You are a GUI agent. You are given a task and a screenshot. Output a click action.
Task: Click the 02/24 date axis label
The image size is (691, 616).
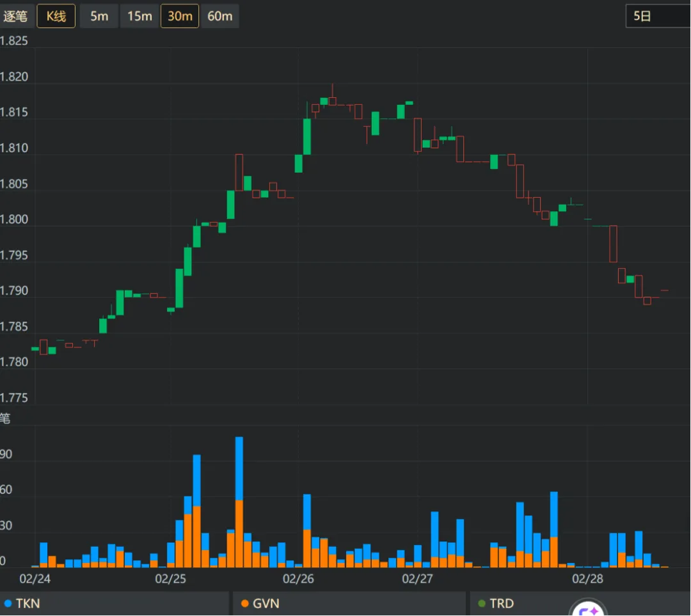point(35,578)
